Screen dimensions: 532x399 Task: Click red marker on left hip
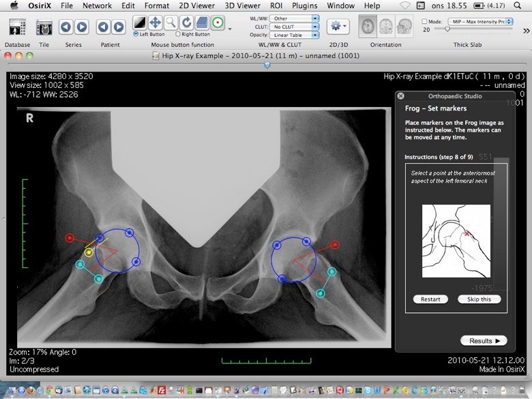tap(335, 245)
